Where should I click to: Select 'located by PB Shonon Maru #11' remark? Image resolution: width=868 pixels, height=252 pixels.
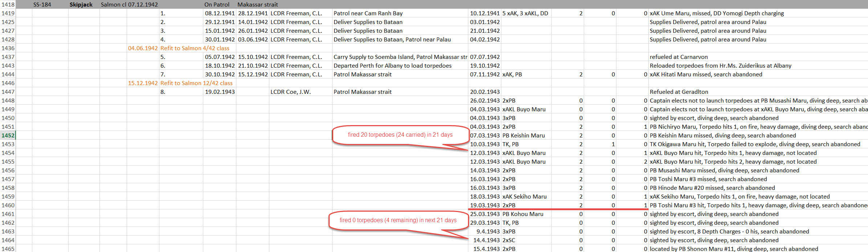[734, 249]
